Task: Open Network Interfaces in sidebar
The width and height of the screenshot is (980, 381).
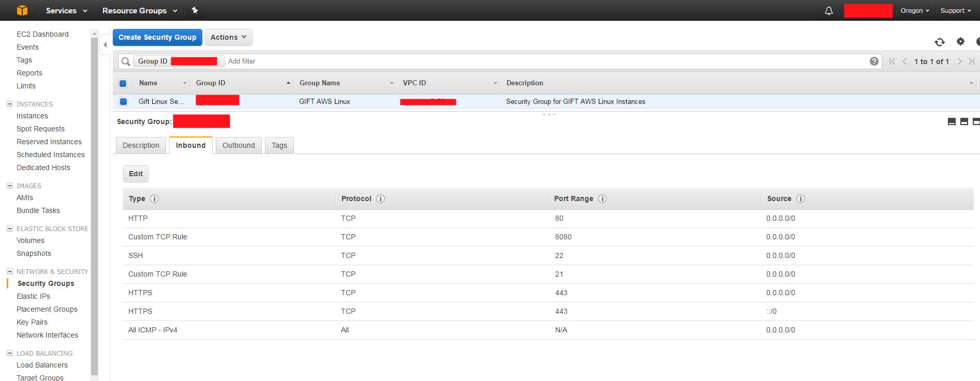Action: (47, 335)
